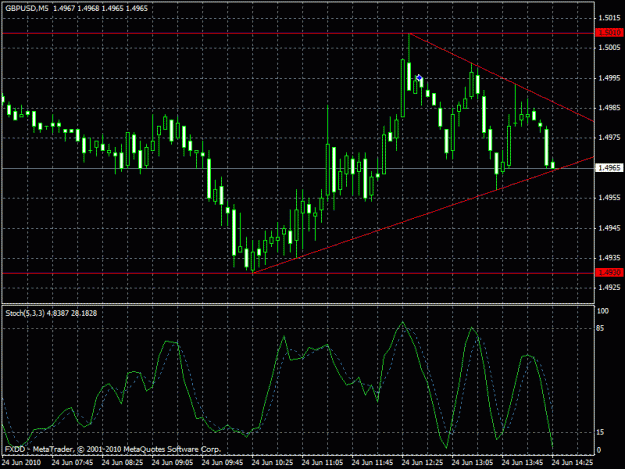Click the 24 Jun 13:05 time label
625x469 pixels.
[472, 462]
